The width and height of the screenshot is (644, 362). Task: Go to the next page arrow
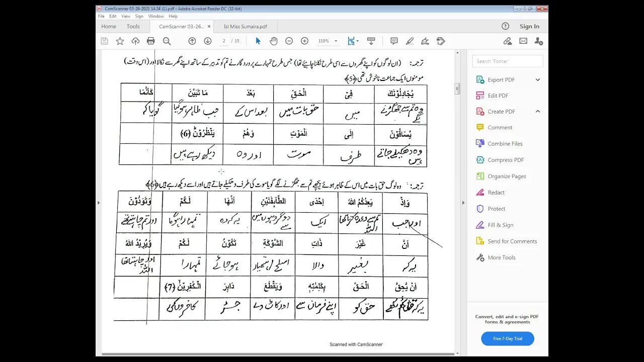coord(207,41)
